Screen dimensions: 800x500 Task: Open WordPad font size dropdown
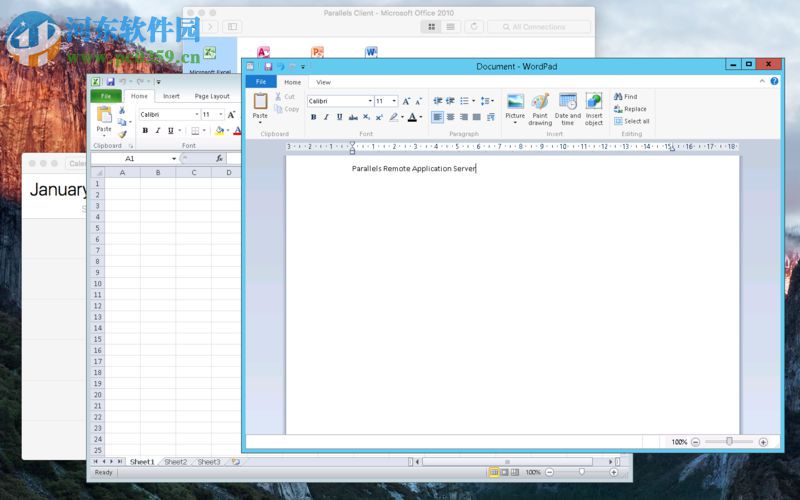pyautogui.click(x=394, y=101)
